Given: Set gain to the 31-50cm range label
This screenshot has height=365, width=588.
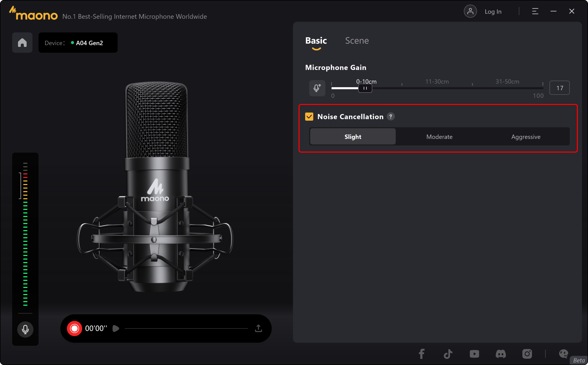Looking at the screenshot, I should click(x=507, y=82).
